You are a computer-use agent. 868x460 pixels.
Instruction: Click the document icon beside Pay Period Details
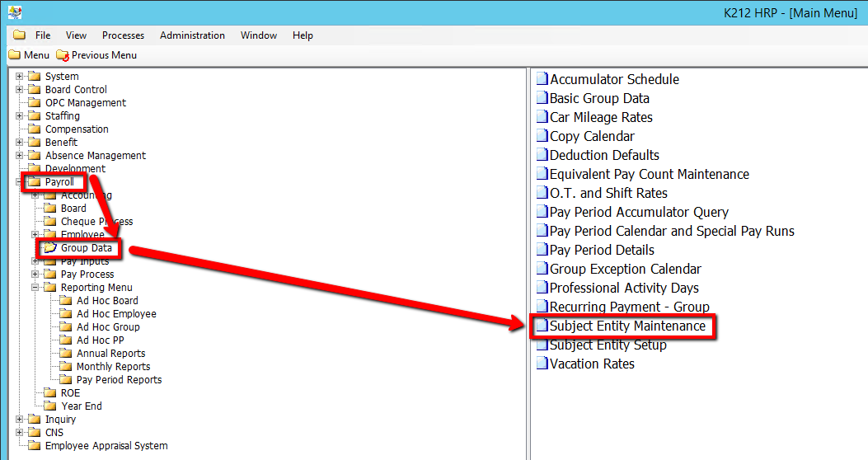tap(542, 251)
